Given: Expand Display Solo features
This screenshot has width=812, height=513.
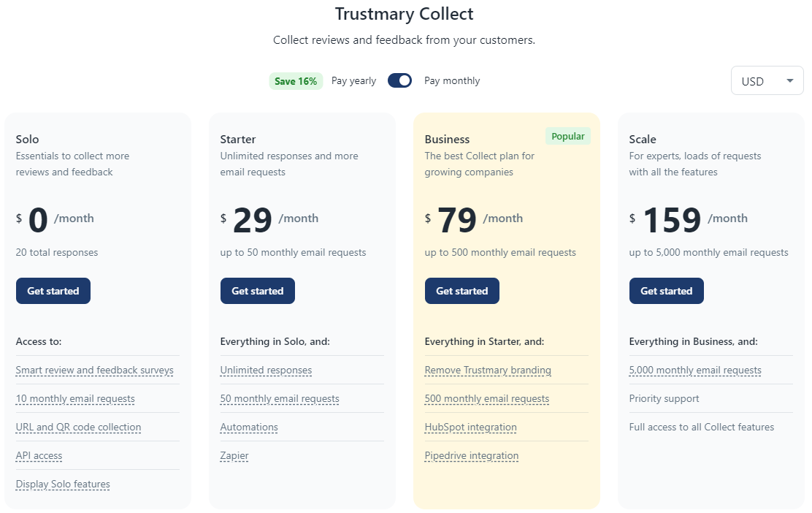Looking at the screenshot, I should (63, 484).
